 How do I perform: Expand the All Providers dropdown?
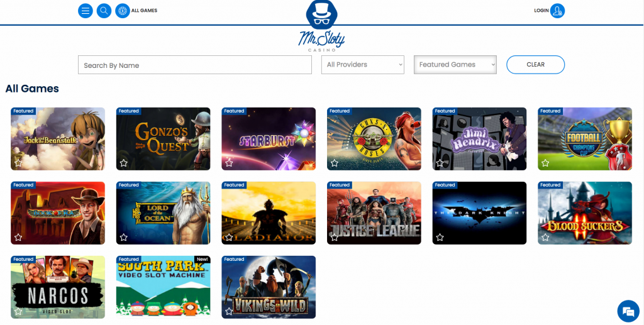tap(363, 65)
